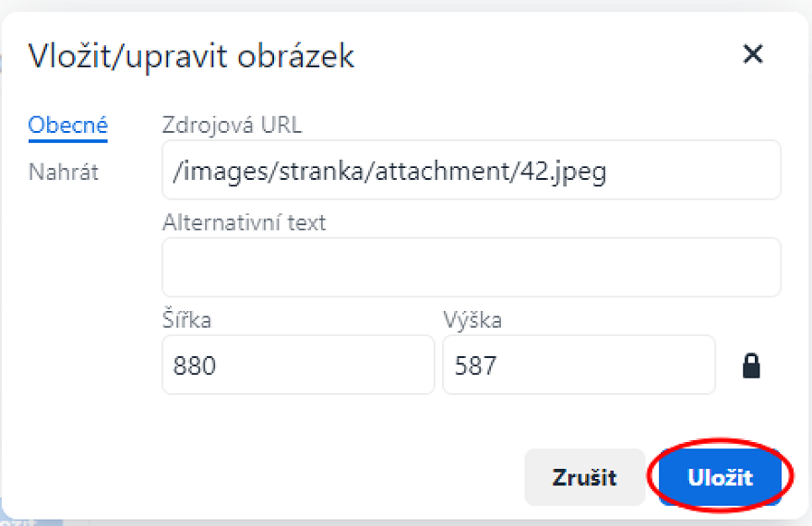Click the dialog title Vložit/upravit obrázek
This screenshot has height=526, width=812.
click(x=191, y=56)
